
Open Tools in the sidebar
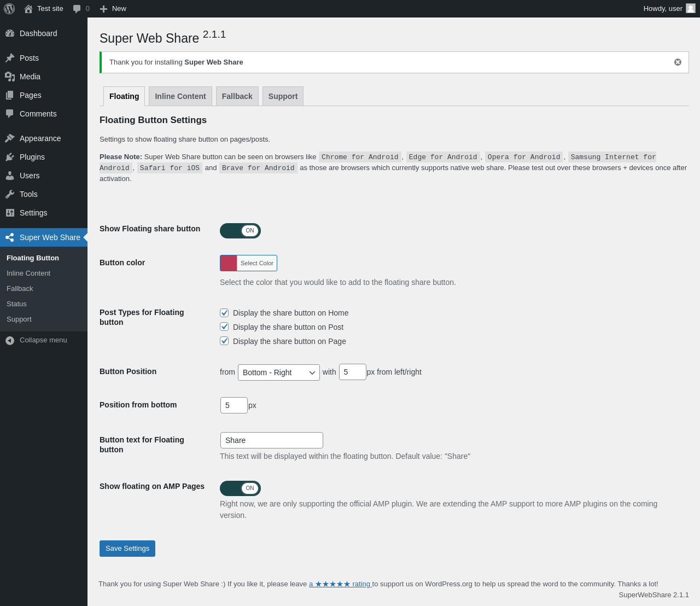44,194
